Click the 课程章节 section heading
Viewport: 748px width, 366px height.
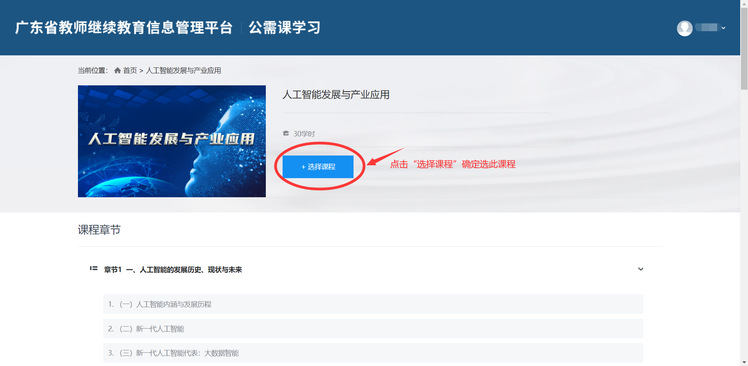click(99, 230)
